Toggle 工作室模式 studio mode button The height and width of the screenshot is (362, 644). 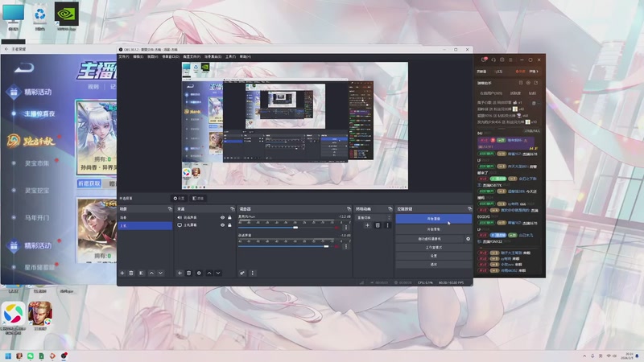click(x=434, y=248)
